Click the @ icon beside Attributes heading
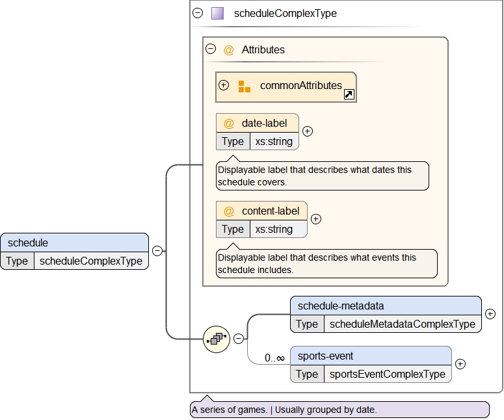 coord(229,49)
